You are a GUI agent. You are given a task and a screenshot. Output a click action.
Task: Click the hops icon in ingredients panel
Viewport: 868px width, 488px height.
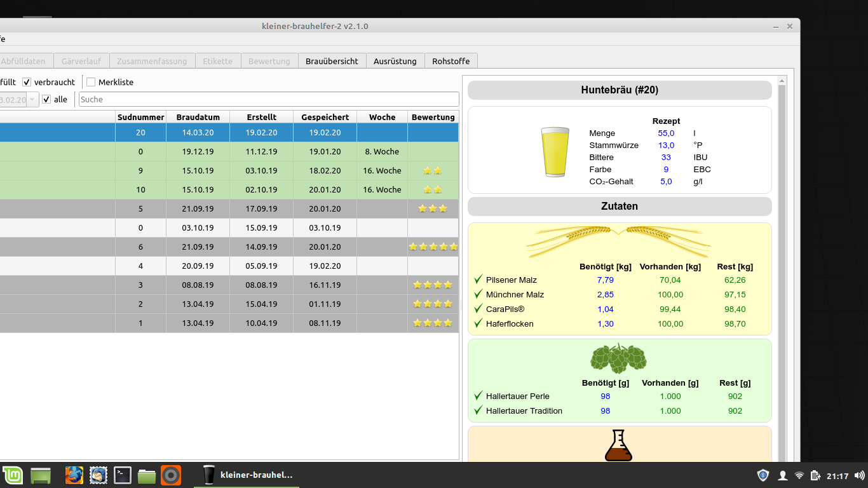pos(618,358)
